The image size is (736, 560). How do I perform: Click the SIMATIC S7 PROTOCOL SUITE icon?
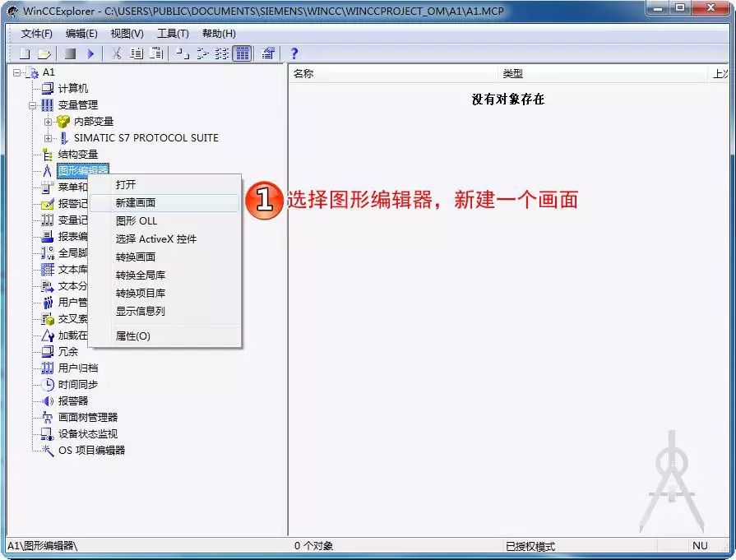click(x=64, y=138)
